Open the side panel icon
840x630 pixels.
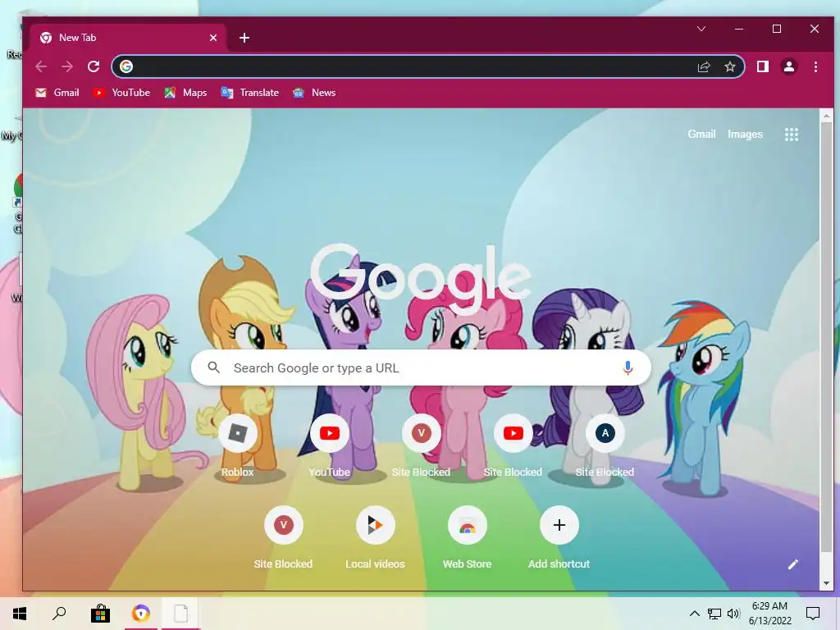coord(762,66)
